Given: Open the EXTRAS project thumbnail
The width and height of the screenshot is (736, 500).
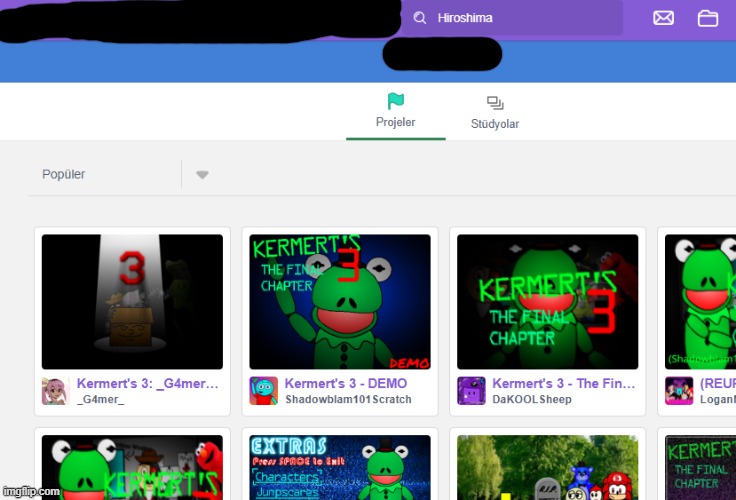Looking at the screenshot, I should coord(340,467).
